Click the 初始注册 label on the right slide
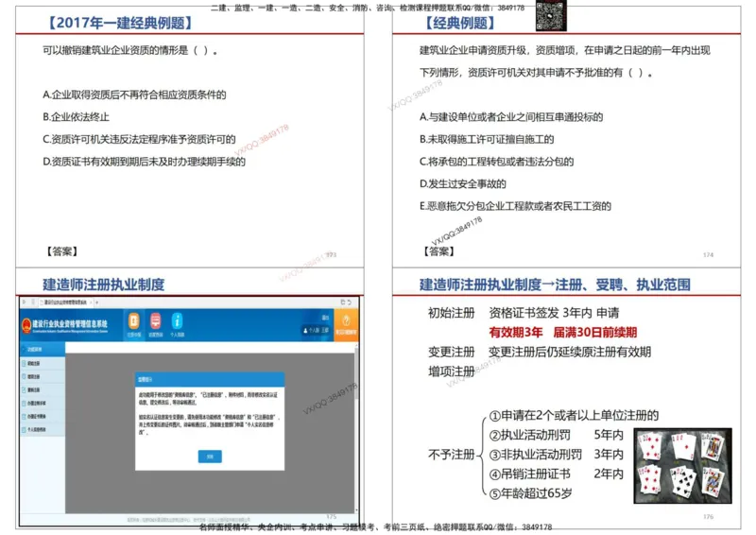This screenshot has width=756, height=535. point(452,313)
